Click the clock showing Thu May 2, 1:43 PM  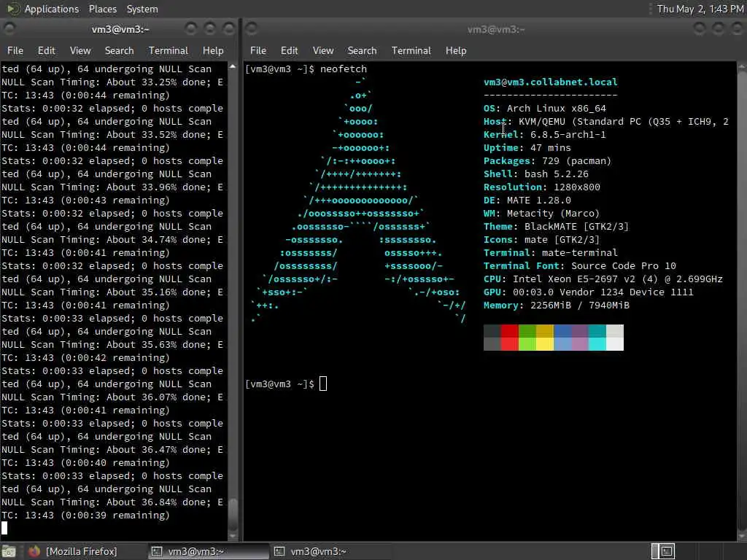pyautogui.click(x=700, y=9)
